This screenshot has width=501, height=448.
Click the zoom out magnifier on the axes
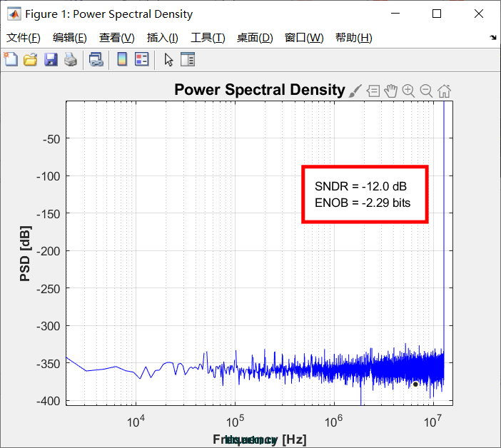(x=426, y=91)
